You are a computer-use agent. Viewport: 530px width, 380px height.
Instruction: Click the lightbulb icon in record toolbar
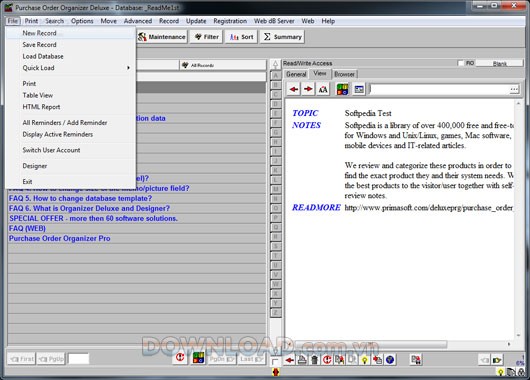pos(364,360)
